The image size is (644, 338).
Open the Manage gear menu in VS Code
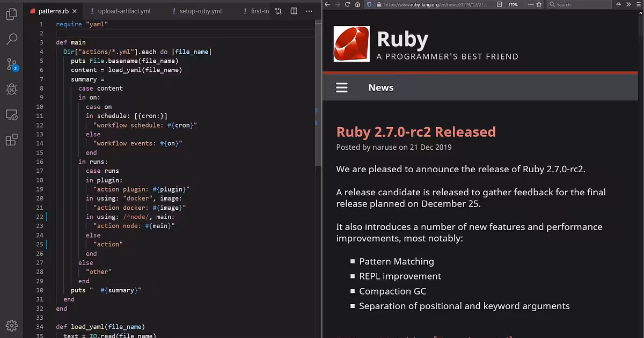pyautogui.click(x=11, y=325)
